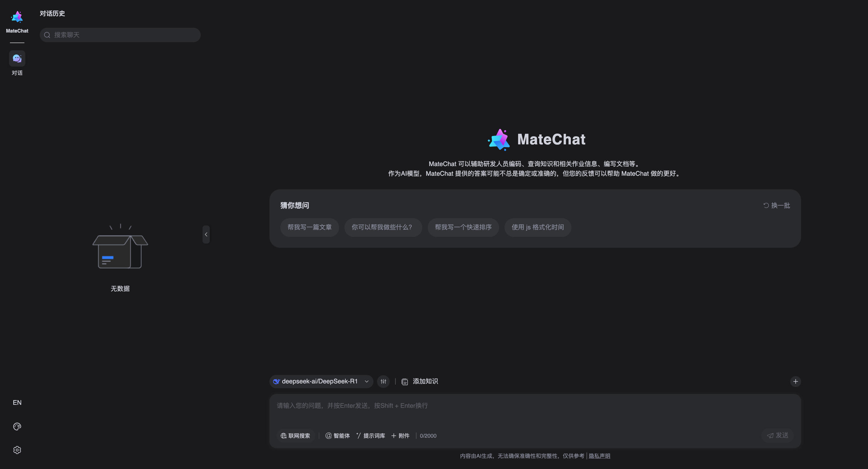
Task: Open the 隐私声明 privacy link
Action: point(599,456)
